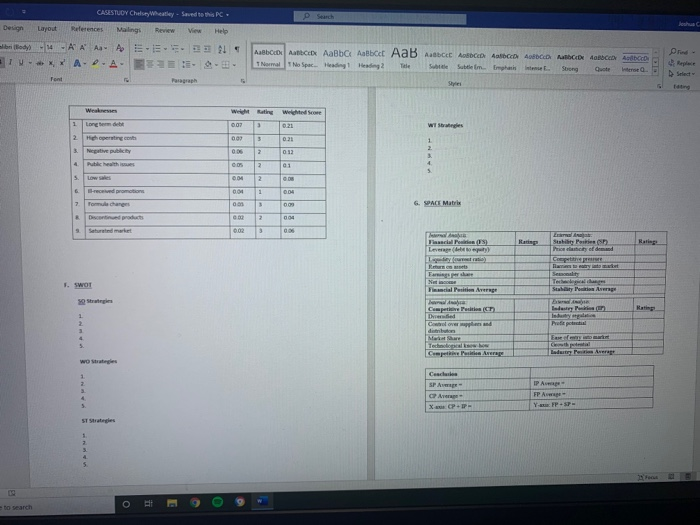Image resolution: width=700 pixels, height=525 pixels.
Task: Open the View tab
Action: tap(195, 31)
